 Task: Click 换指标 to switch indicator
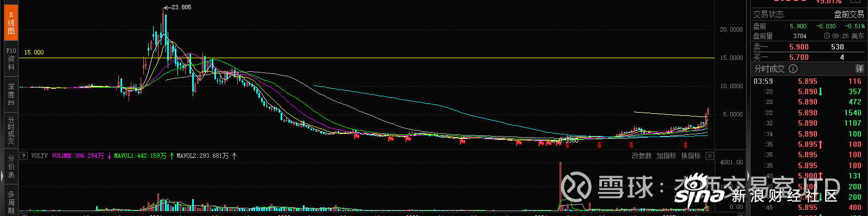(x=690, y=156)
